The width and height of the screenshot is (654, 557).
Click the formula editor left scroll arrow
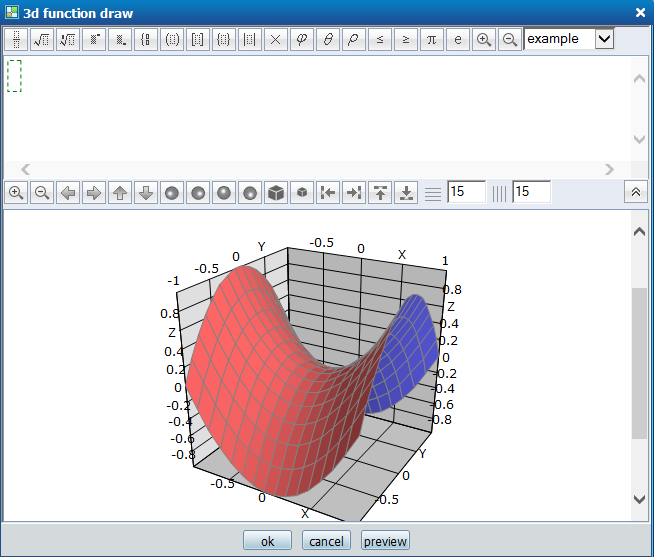pos(25,169)
